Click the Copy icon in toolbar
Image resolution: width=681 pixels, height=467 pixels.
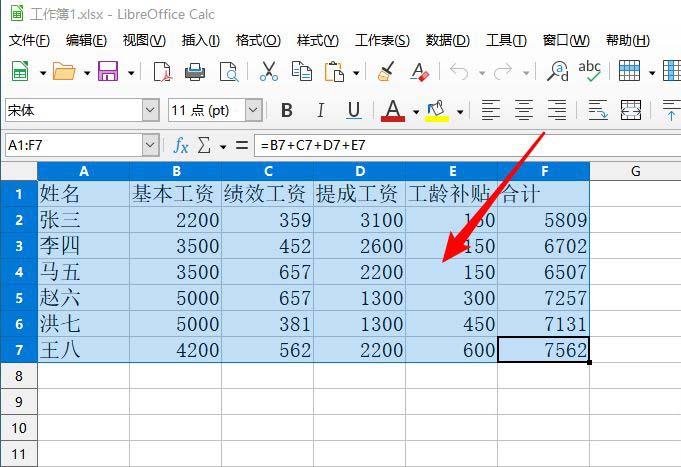tap(301, 72)
